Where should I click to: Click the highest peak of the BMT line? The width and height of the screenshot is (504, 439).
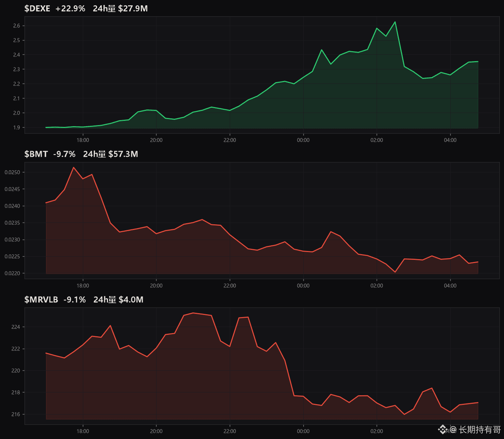coord(74,167)
